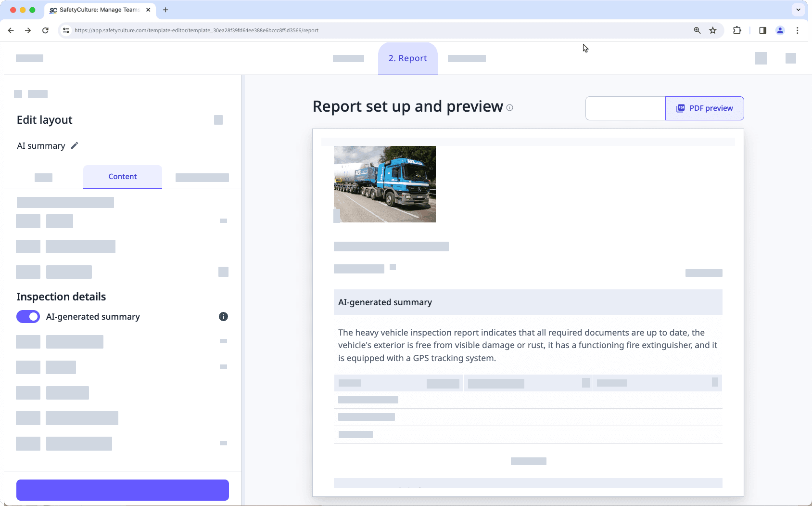
Task: Switch to the Report tab
Action: 407,58
